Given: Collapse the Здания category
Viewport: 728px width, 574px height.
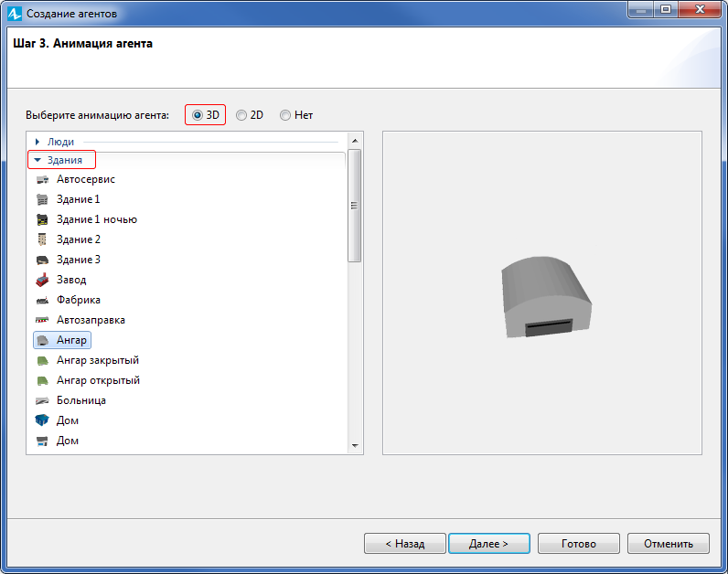Looking at the screenshot, I should (x=37, y=160).
